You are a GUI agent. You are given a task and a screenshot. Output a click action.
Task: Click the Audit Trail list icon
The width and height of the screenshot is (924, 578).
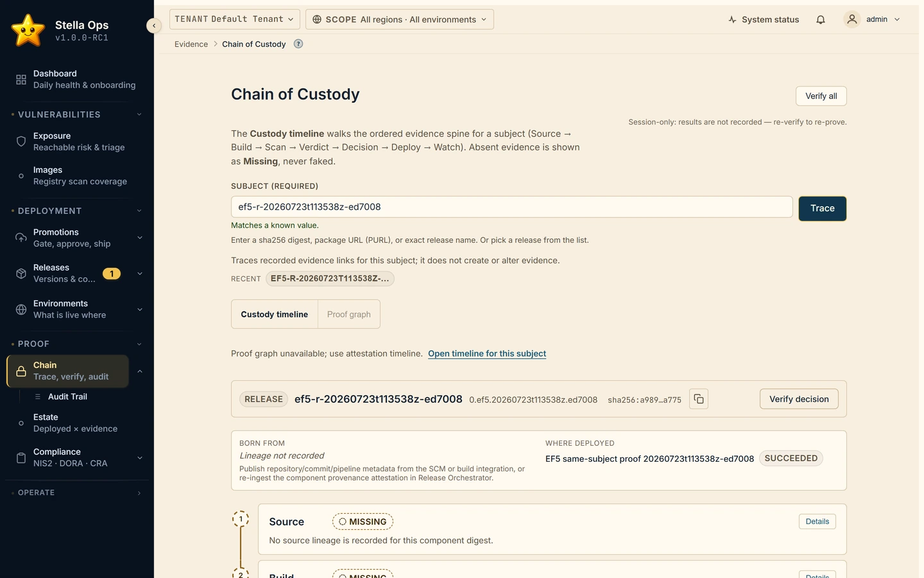pos(38,397)
